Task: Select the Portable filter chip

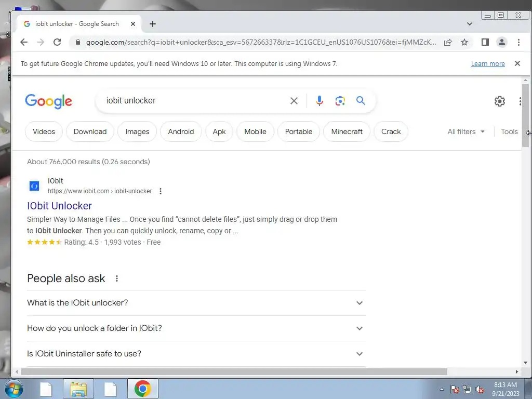Action: (299, 131)
